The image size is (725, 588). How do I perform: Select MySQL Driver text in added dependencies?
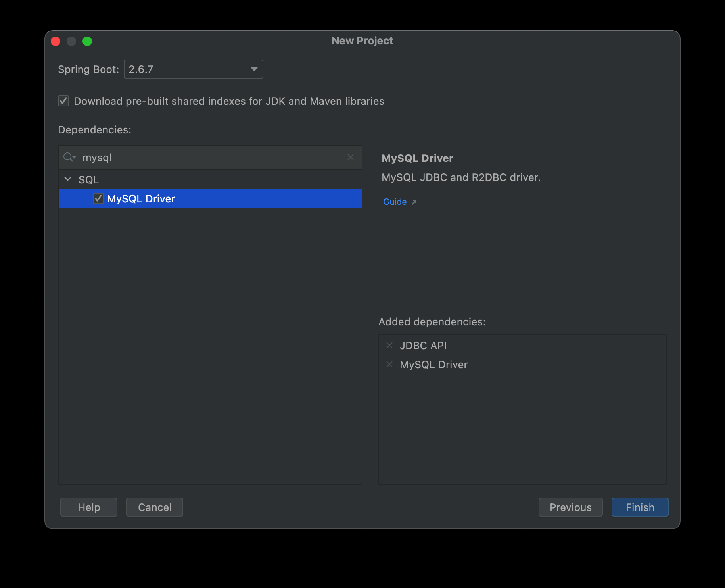tap(433, 365)
